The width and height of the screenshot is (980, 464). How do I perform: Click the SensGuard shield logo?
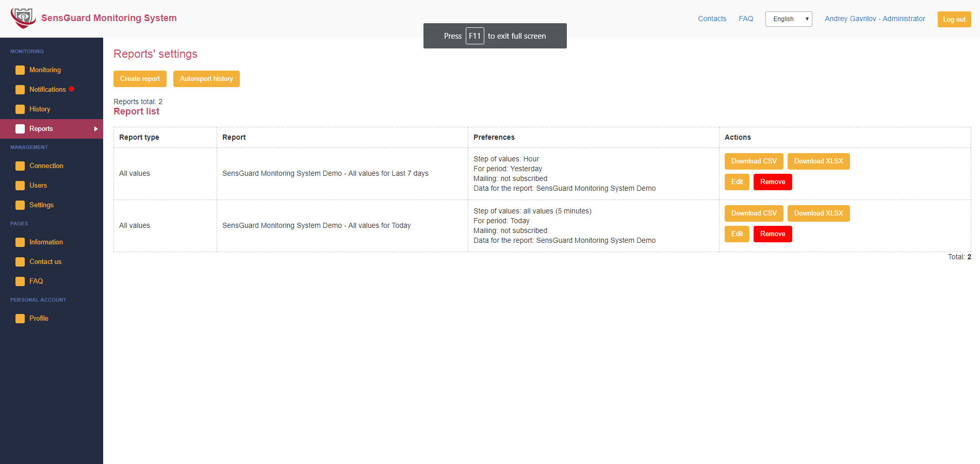23,17
